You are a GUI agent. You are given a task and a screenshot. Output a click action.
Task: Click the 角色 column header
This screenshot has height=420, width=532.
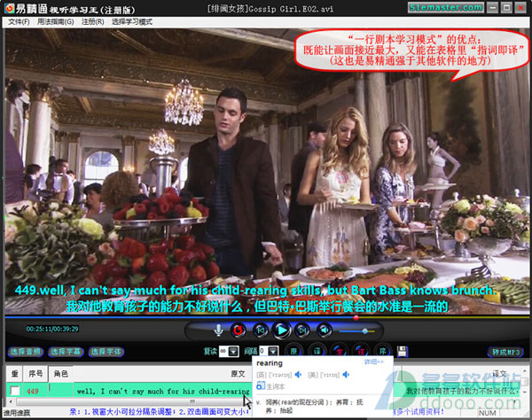(61, 374)
